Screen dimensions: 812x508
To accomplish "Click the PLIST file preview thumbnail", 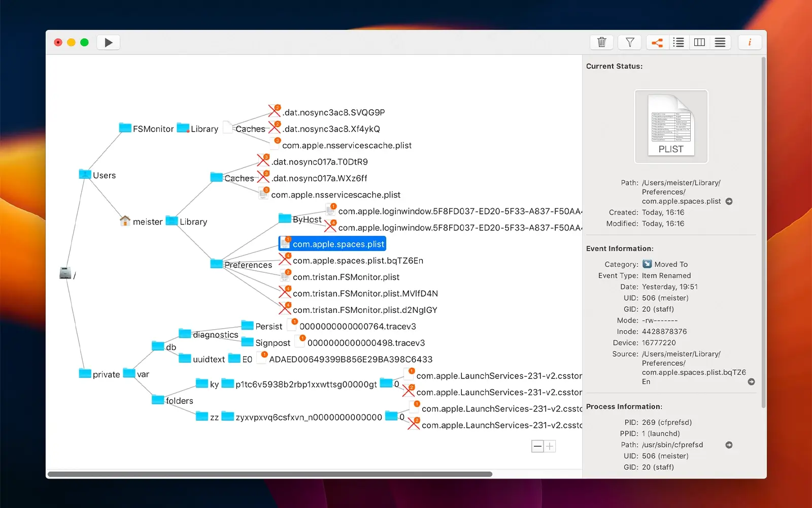I will 671,126.
